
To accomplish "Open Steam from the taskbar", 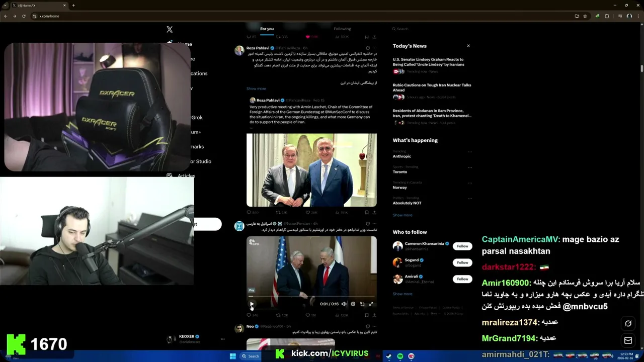I will pos(388,356).
